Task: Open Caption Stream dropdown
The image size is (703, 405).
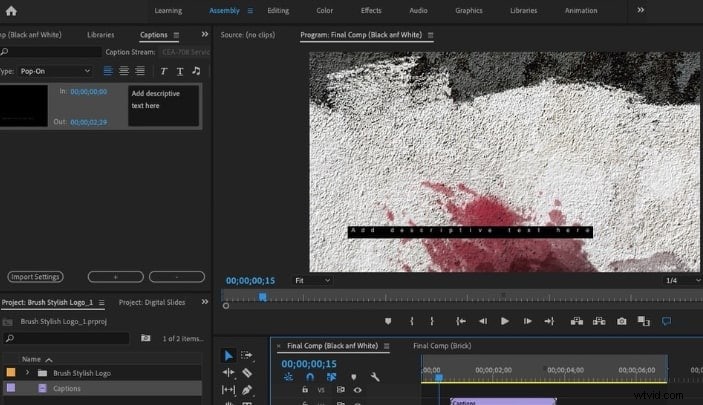Action: click(184, 52)
